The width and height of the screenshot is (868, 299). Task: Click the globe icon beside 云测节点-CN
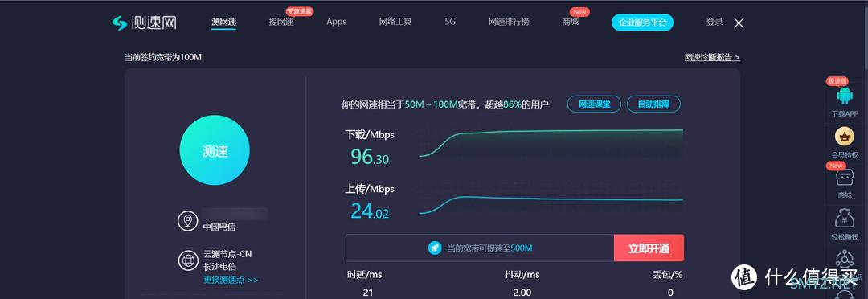click(187, 260)
